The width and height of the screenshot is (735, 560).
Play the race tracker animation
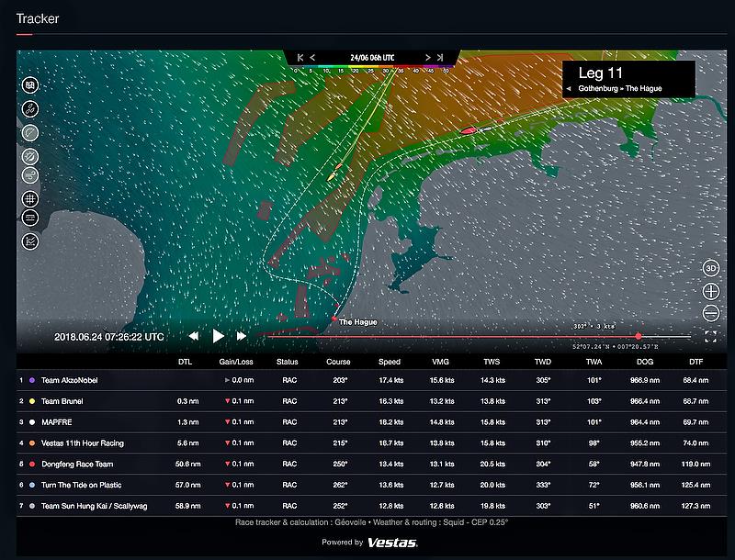tap(218, 336)
